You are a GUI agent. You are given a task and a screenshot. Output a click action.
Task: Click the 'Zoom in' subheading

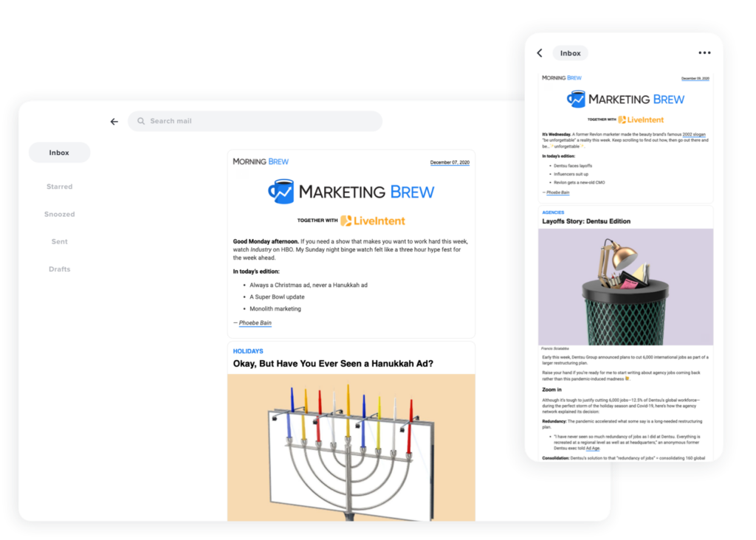pyautogui.click(x=551, y=390)
